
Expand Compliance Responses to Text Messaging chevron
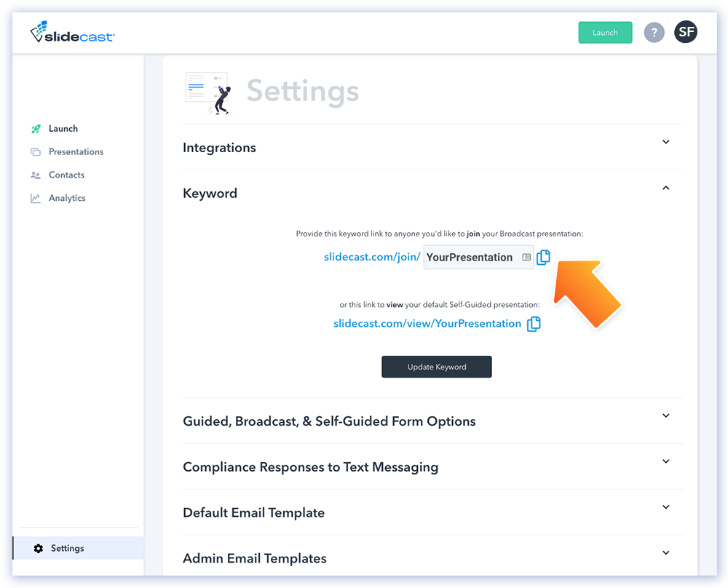pos(666,461)
